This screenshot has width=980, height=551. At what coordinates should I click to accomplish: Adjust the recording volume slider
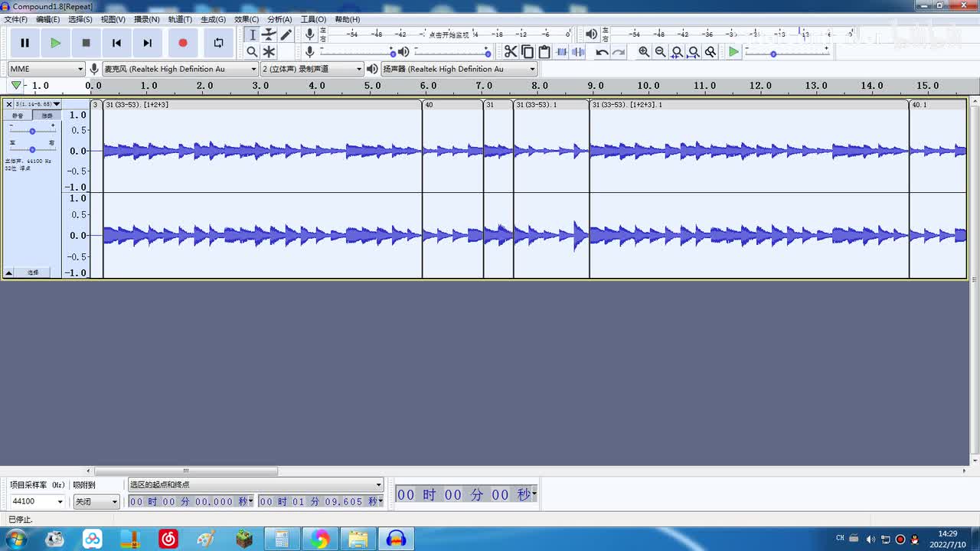click(x=357, y=52)
